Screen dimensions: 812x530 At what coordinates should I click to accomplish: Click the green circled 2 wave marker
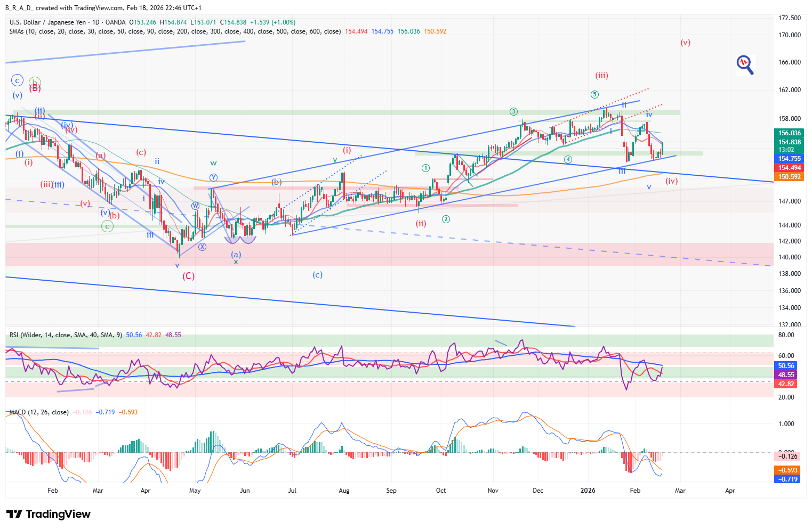[x=446, y=219]
